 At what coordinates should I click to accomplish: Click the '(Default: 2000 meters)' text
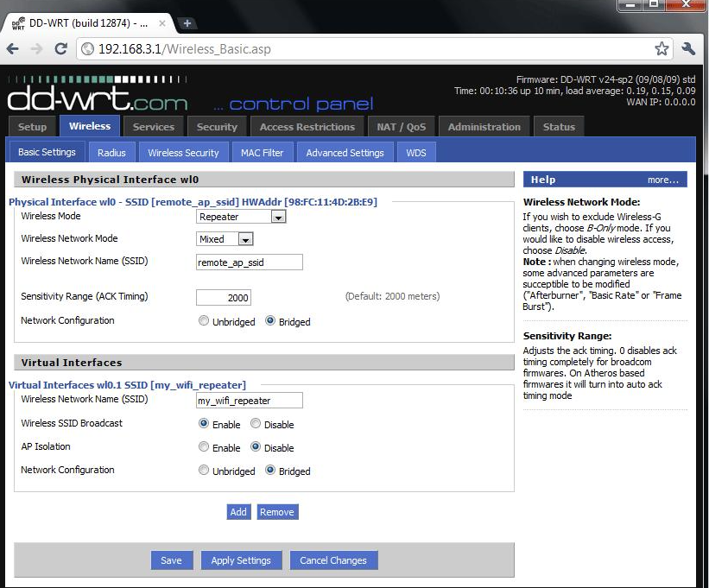pos(392,296)
